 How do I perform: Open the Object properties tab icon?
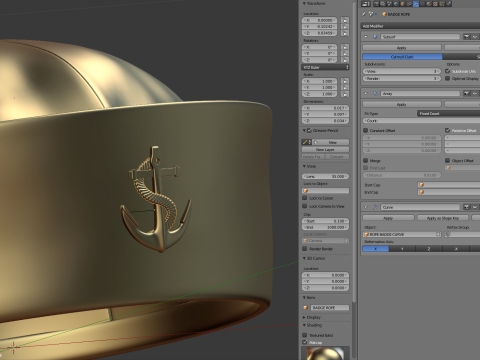402,4
